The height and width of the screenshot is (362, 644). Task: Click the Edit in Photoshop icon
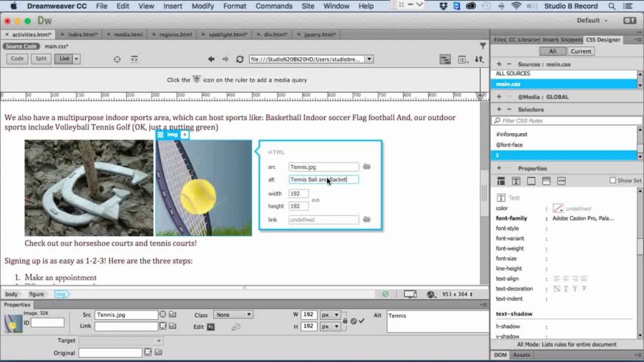211,327
